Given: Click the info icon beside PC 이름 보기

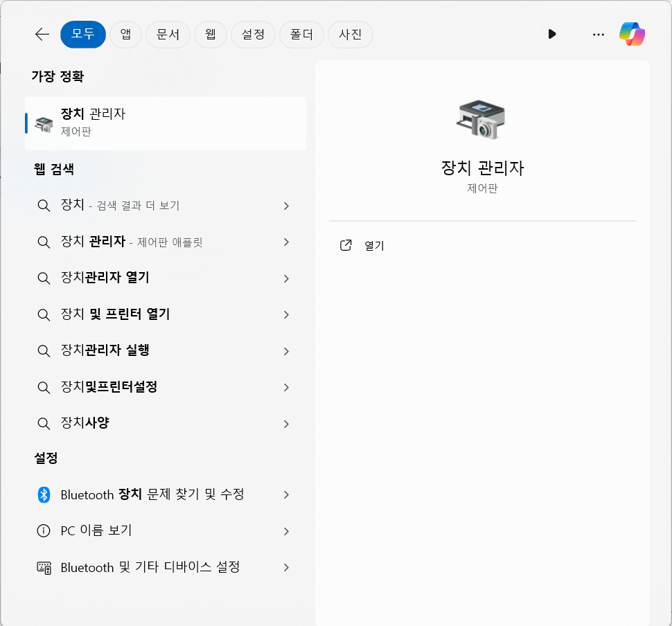Looking at the screenshot, I should (x=44, y=531).
